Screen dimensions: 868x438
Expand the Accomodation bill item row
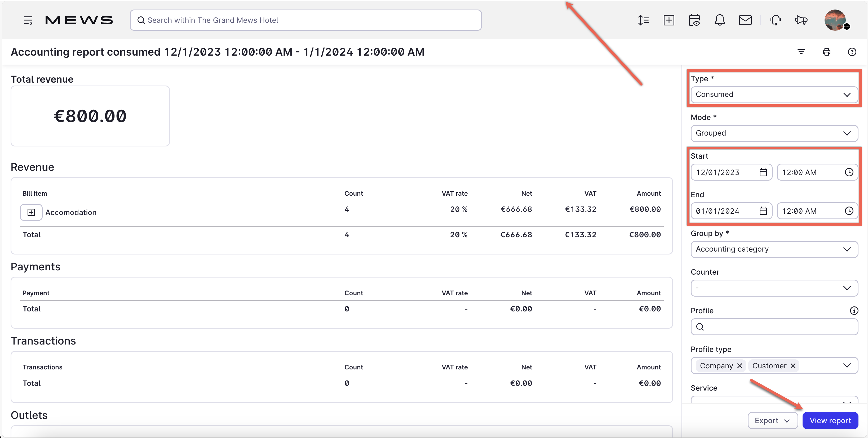(x=31, y=213)
